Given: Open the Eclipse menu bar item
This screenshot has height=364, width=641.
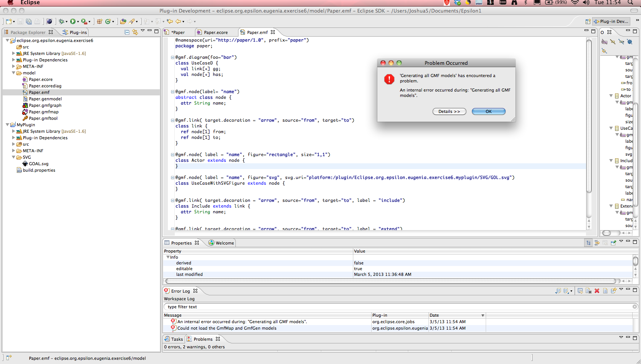Looking at the screenshot, I should pyautogui.click(x=30, y=3).
